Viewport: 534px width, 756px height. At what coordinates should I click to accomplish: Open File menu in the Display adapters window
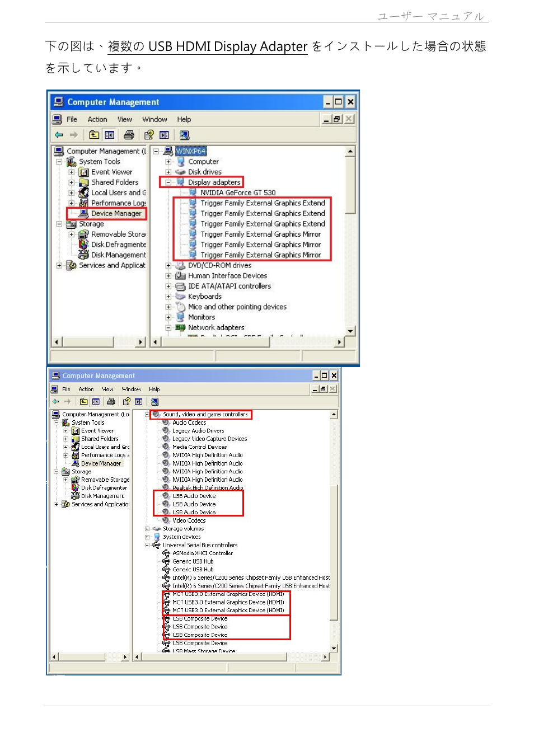(x=72, y=119)
